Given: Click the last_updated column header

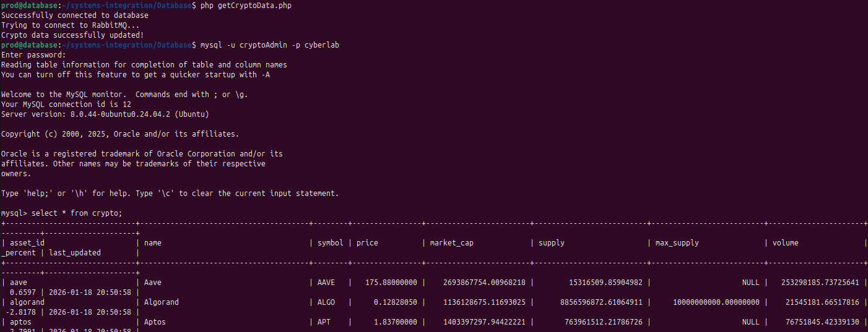Looking at the screenshot, I should click(75, 253).
